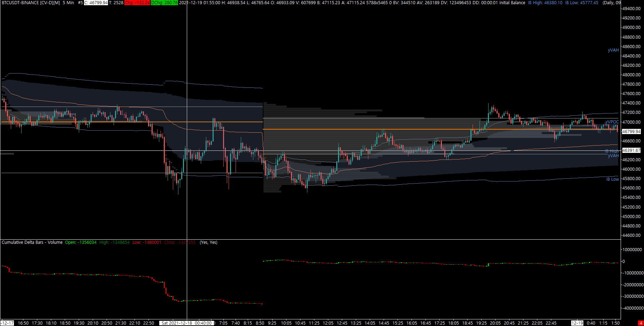The image size is (644, 326).
Task: Click the 'Cumulative Delta Bars - Volume' study title
Action: tap(32, 242)
